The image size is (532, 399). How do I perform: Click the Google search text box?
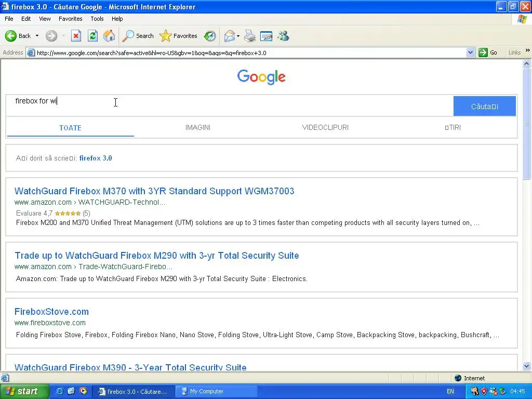pos(229,105)
